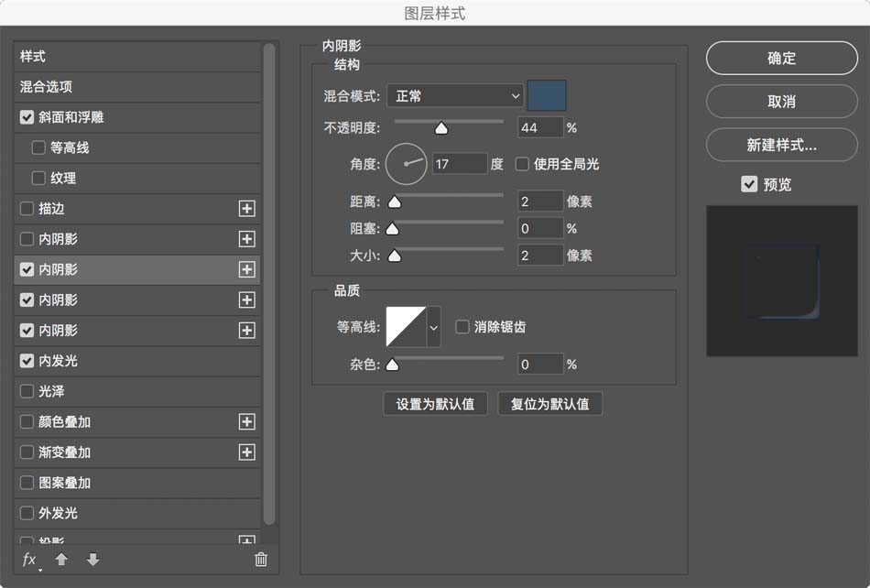Click the 距离 slider handle
This screenshot has width=870, height=588.
395,201
